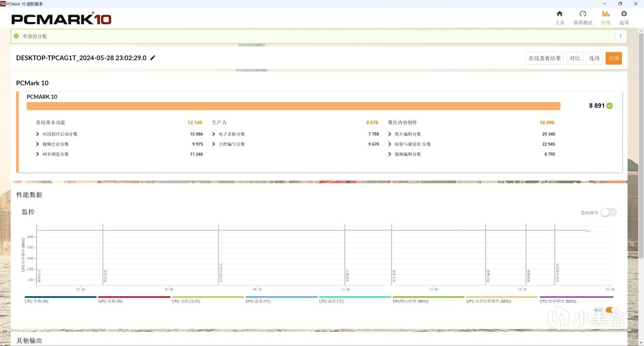Click the 生产力 score 8 678
644x346 pixels.
tap(372, 123)
